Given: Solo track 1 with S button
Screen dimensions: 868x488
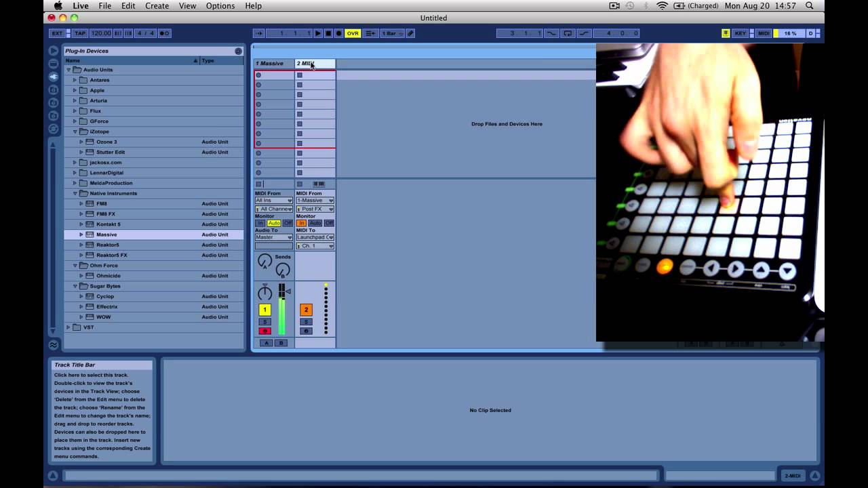Looking at the screenshot, I should tap(265, 322).
